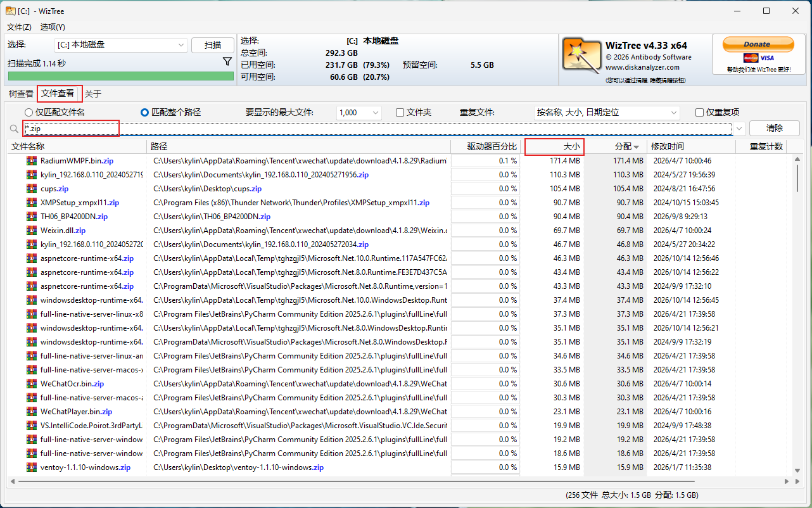Screen dimensions: 812x508
Task: Sort by the 大小 column header
Action: tap(554, 146)
